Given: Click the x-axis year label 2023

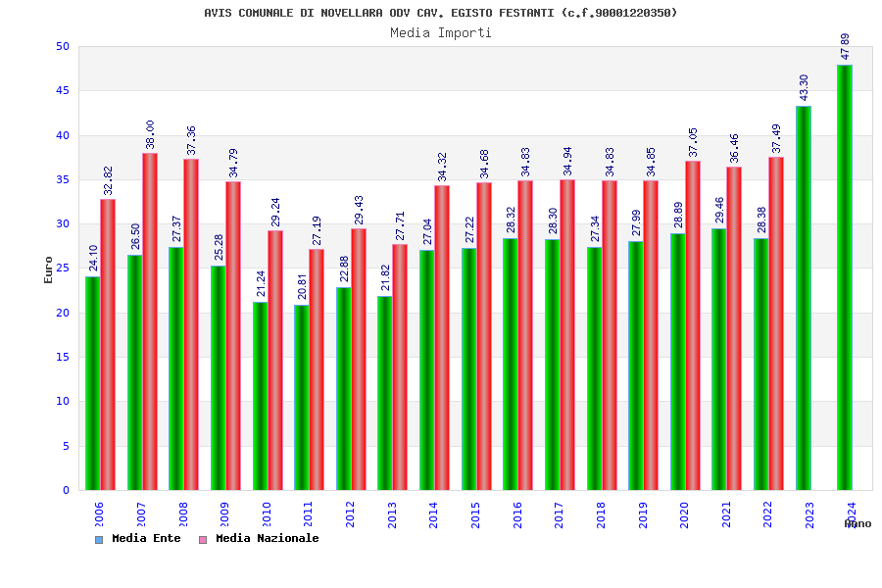Looking at the screenshot, I should tap(809, 514).
